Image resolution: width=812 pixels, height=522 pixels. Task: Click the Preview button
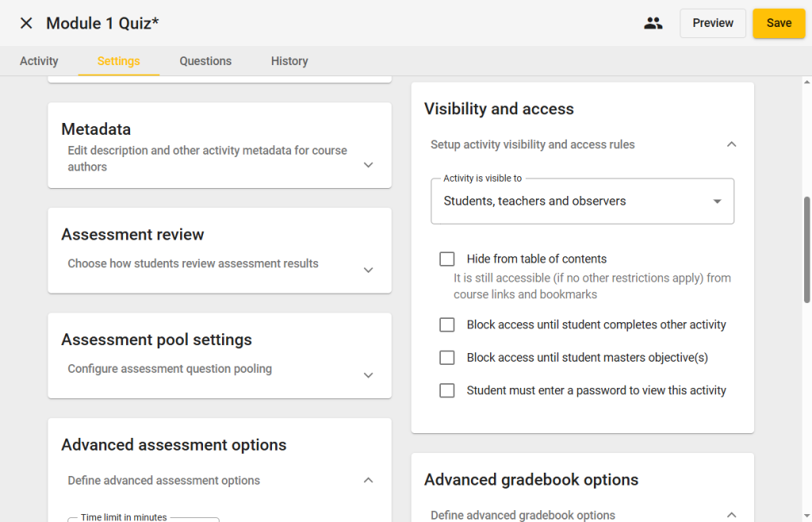(x=712, y=23)
